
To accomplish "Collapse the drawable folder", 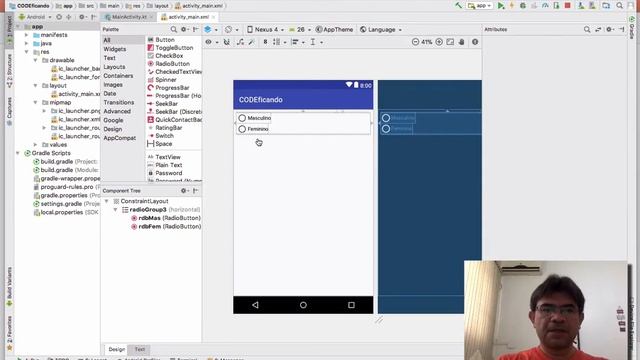I will 36,60.
